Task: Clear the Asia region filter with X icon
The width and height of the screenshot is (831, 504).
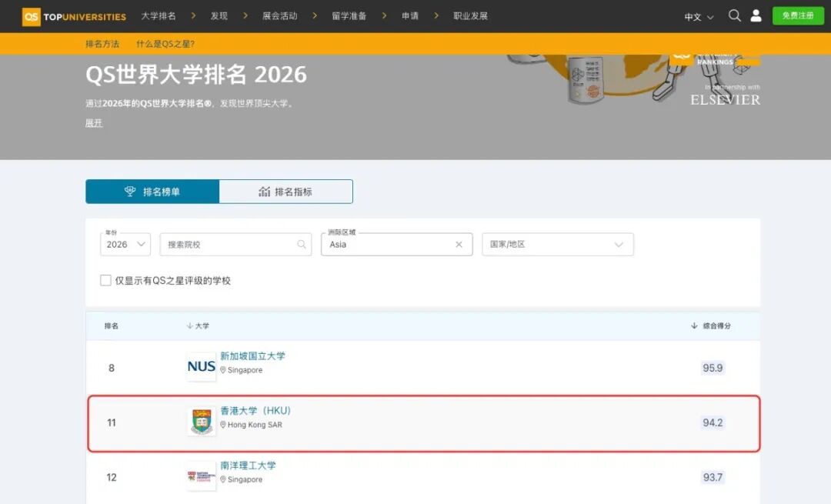Action: click(x=459, y=244)
